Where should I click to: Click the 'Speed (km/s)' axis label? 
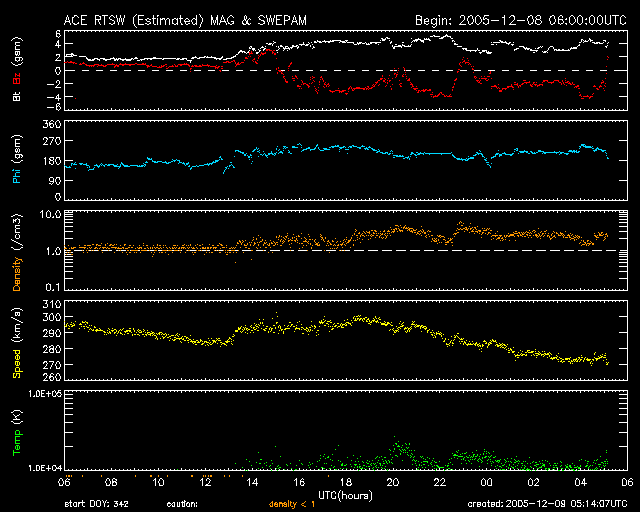tap(17, 343)
